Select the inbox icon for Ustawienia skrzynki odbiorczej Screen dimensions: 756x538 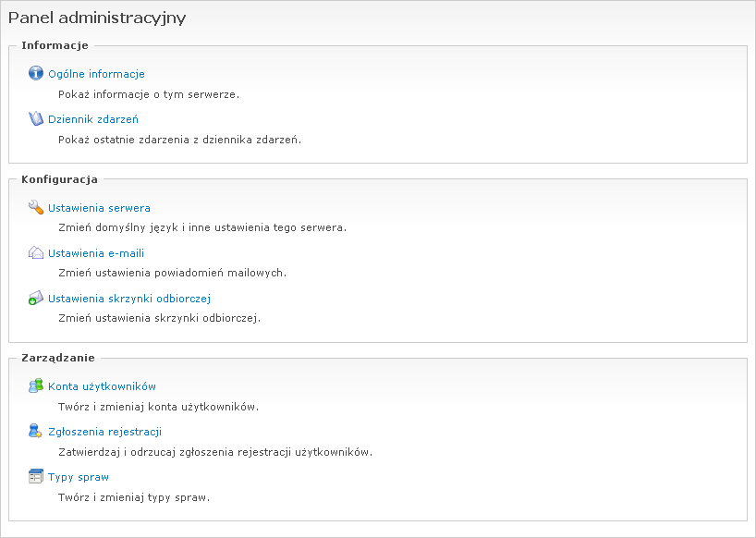pyautogui.click(x=34, y=299)
